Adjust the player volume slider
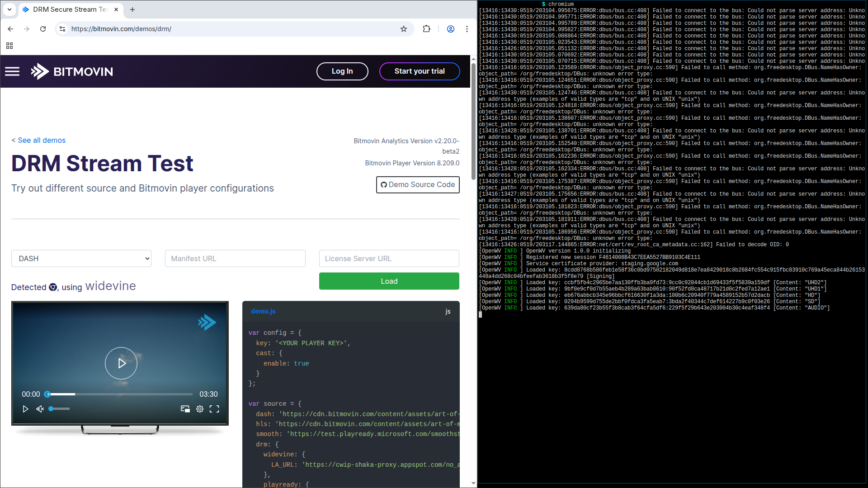The image size is (868, 488). pyautogui.click(x=59, y=409)
